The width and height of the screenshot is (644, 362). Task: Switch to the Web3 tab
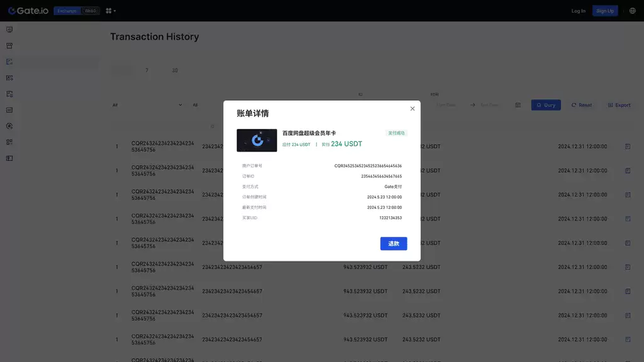90,11
